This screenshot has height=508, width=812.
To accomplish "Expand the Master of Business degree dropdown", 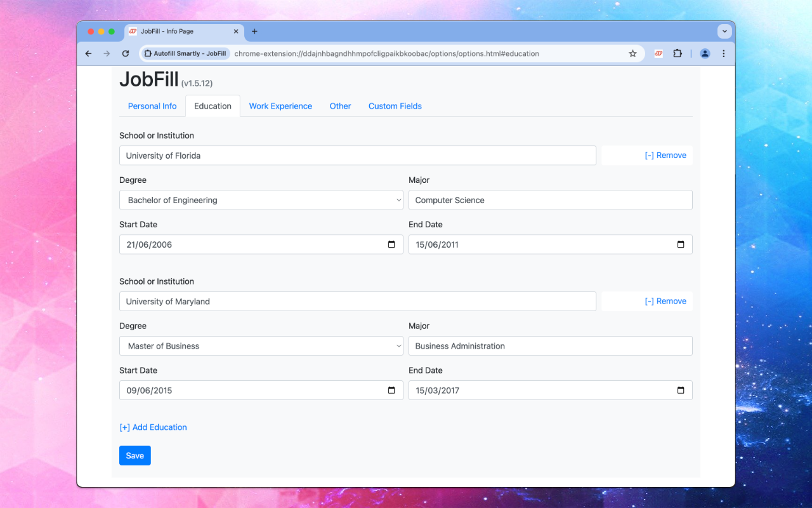I will tap(261, 346).
